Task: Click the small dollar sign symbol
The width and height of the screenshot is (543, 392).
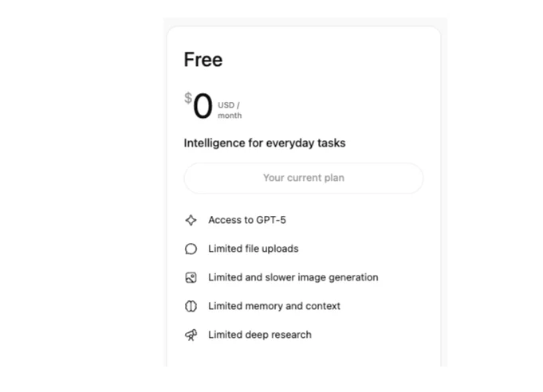Action: point(188,98)
